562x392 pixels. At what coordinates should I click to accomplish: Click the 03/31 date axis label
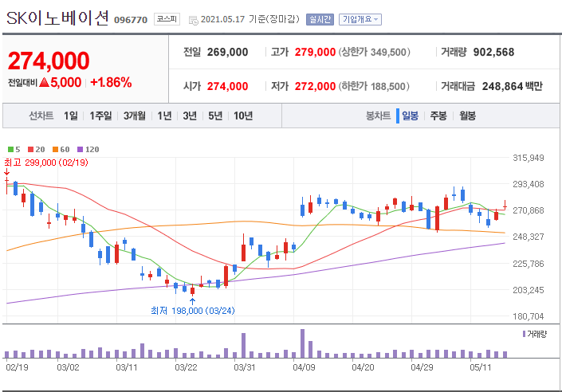tap(245, 367)
